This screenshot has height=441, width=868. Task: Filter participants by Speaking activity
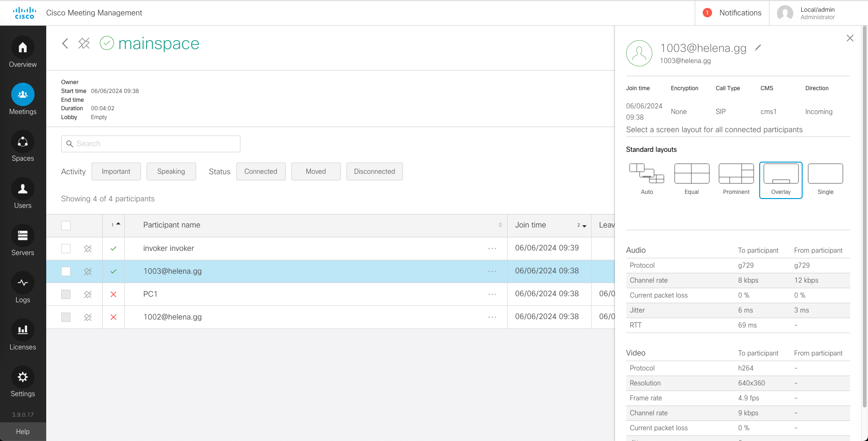point(171,171)
